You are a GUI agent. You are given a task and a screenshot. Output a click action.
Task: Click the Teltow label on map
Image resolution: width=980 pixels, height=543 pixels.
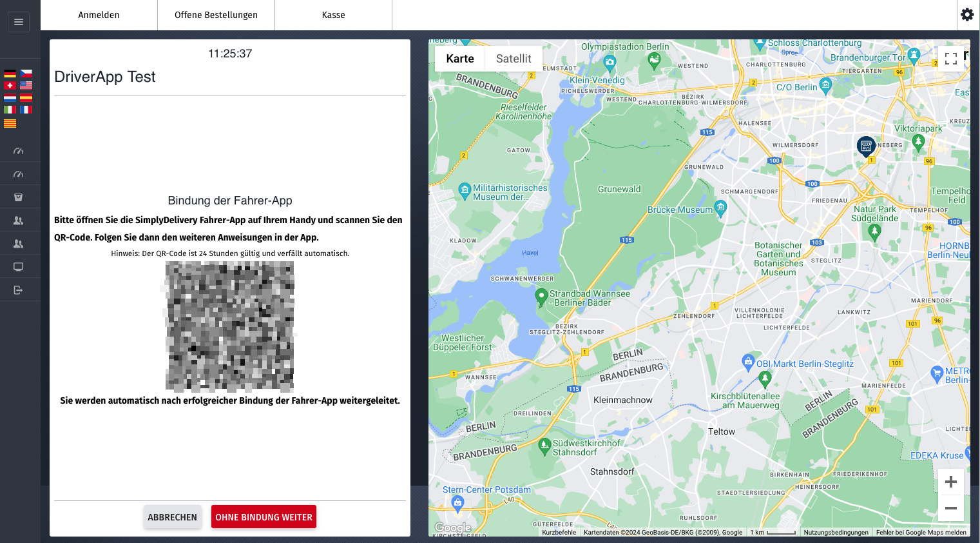click(722, 431)
